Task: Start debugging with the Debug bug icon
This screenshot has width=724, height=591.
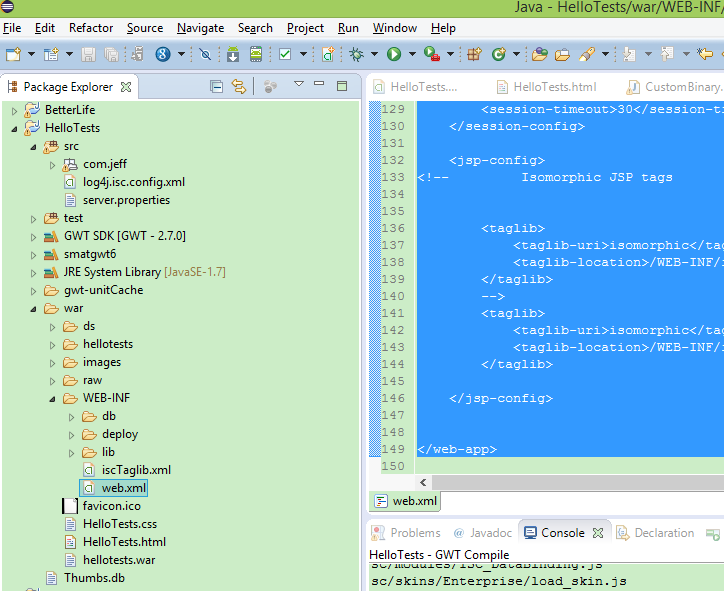Action: [x=357, y=54]
